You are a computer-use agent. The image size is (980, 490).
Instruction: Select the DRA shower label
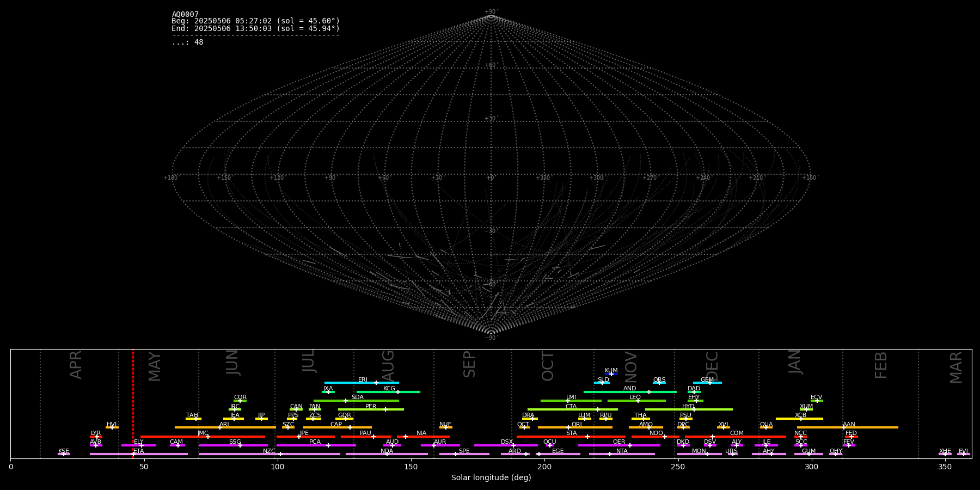tap(528, 415)
